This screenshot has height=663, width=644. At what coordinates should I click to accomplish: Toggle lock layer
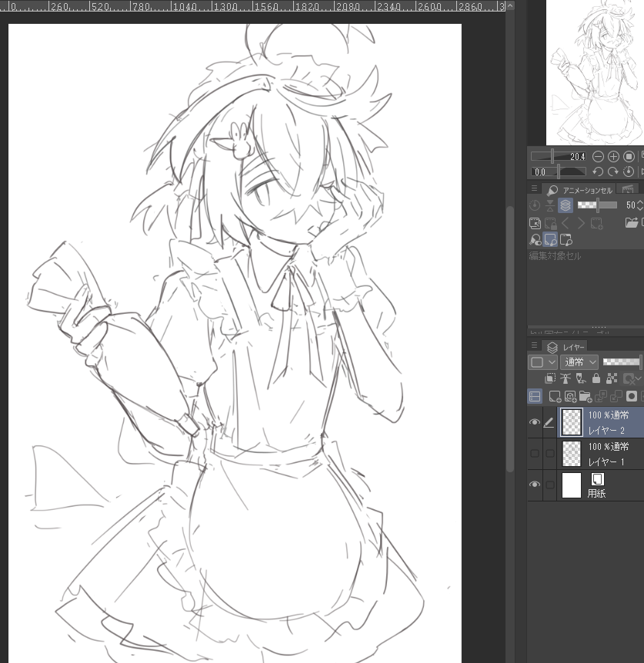tap(596, 378)
